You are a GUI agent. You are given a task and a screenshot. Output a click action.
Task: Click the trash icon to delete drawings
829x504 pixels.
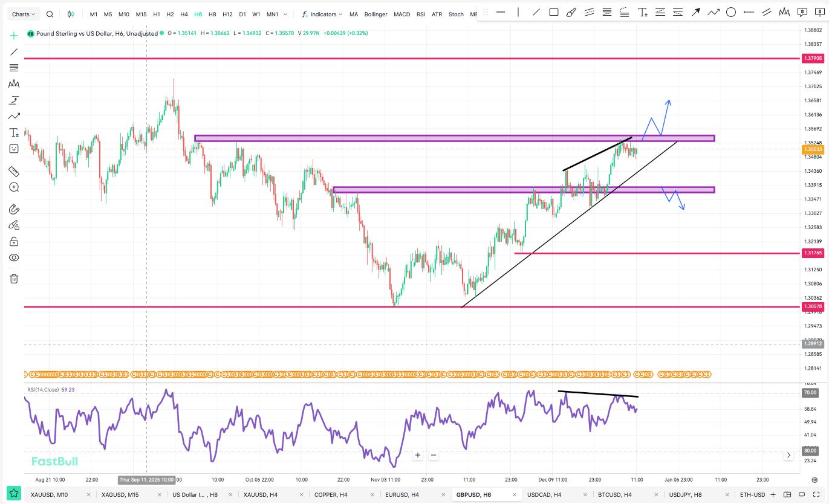tap(14, 279)
